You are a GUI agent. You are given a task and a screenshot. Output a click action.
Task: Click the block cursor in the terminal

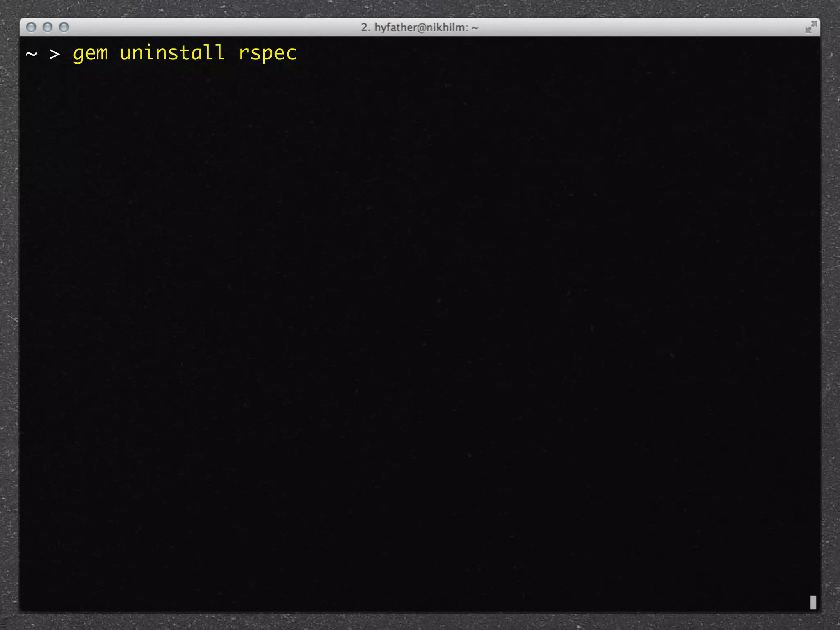click(813, 603)
